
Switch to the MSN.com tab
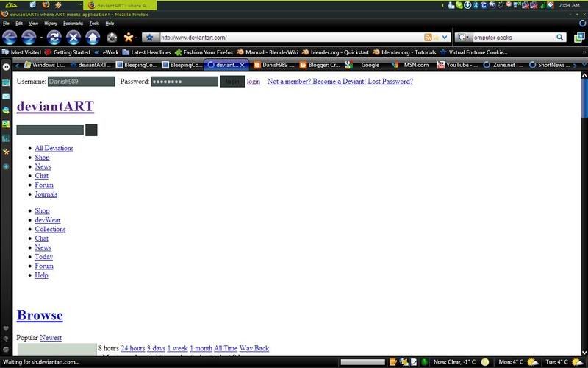click(x=412, y=65)
